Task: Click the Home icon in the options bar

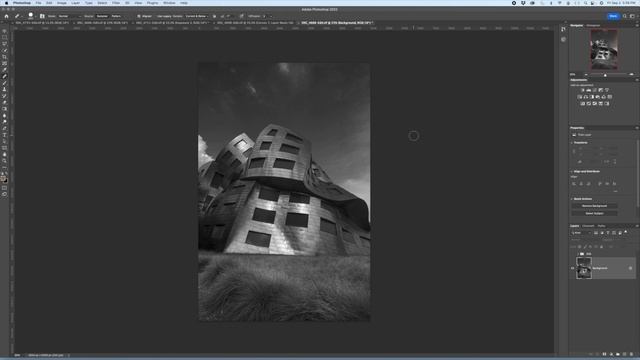Action: coord(6,16)
